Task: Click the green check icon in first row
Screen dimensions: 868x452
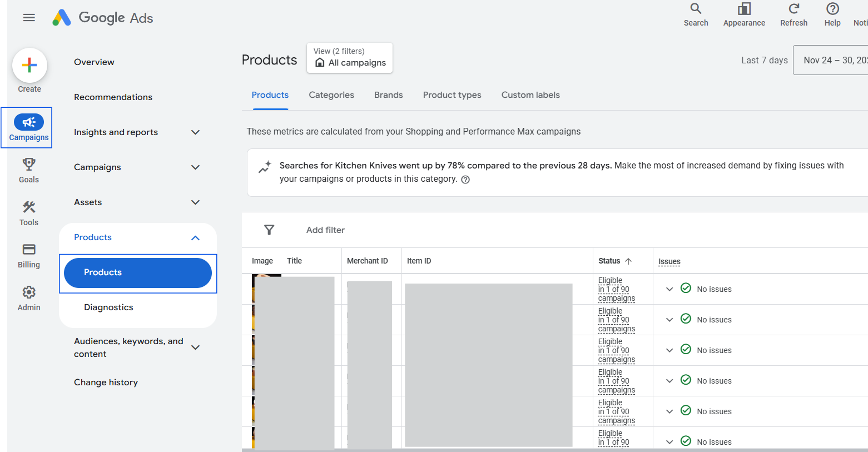Action: [x=686, y=288]
